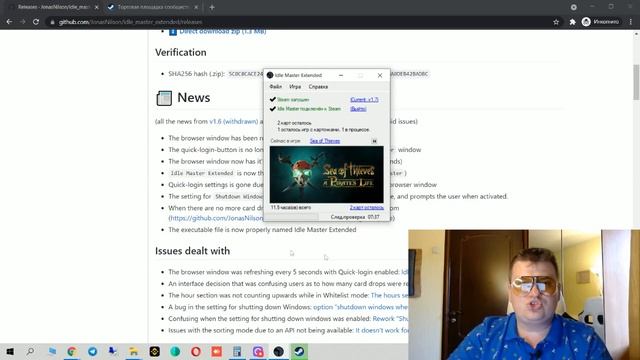Image resolution: width=640 pixels, height=360 pixels.
Task: Open the 2 карт осталось link
Action: point(367,208)
